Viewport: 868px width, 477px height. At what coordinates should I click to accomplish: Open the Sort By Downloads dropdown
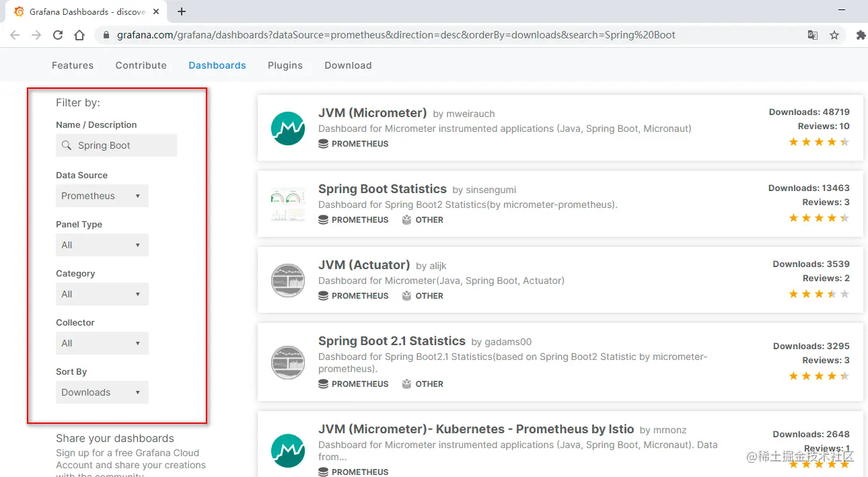tap(102, 392)
